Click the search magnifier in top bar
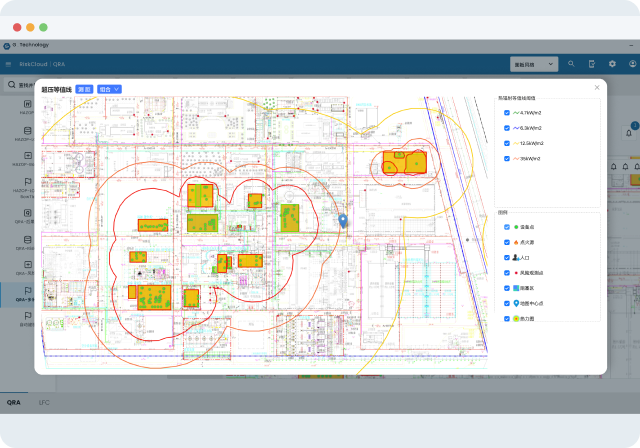The image size is (640, 448). point(572,64)
